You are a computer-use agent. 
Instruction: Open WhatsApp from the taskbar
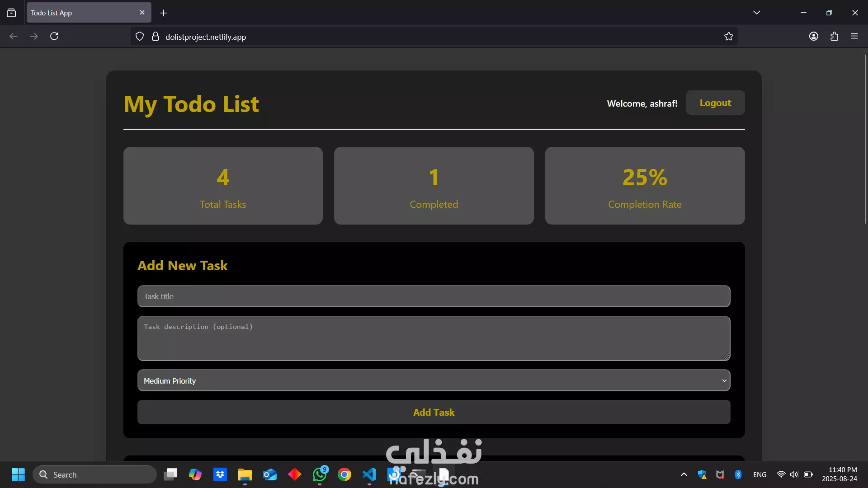point(320,474)
